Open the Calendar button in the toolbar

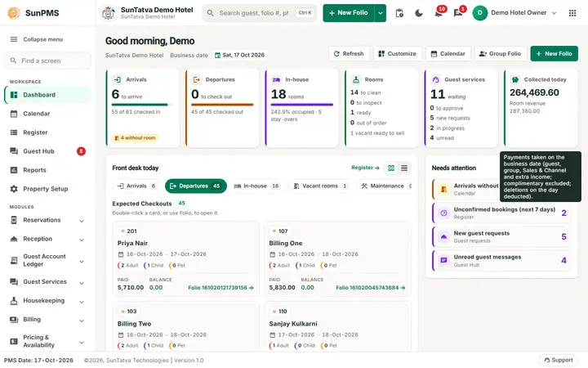tap(448, 54)
